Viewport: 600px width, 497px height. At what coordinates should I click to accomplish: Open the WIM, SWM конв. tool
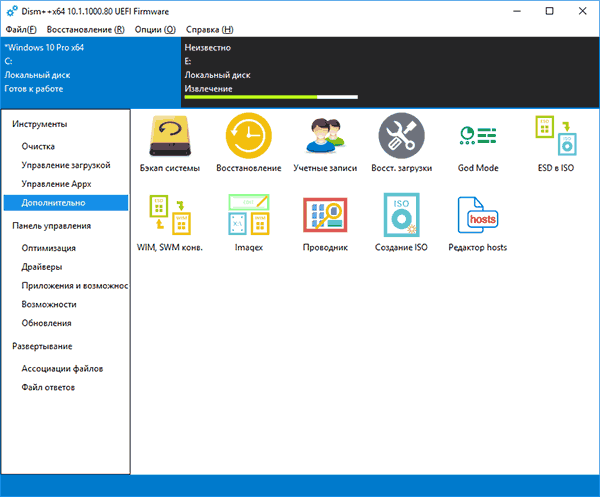[x=170, y=223]
